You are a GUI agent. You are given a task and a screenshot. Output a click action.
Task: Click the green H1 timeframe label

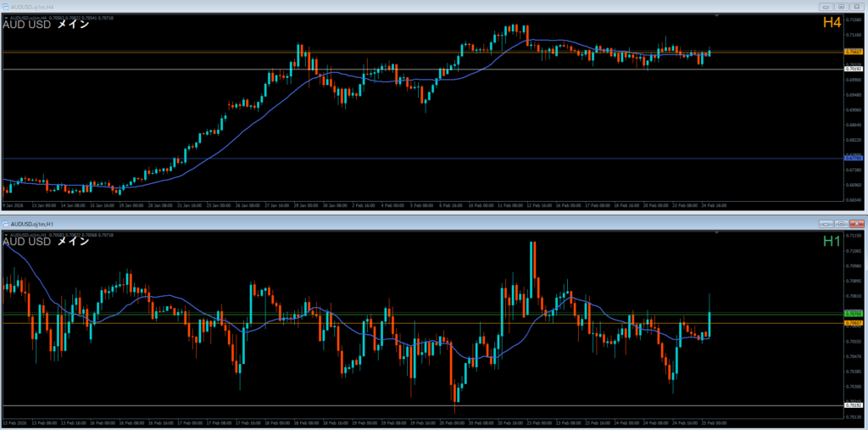pyautogui.click(x=832, y=241)
